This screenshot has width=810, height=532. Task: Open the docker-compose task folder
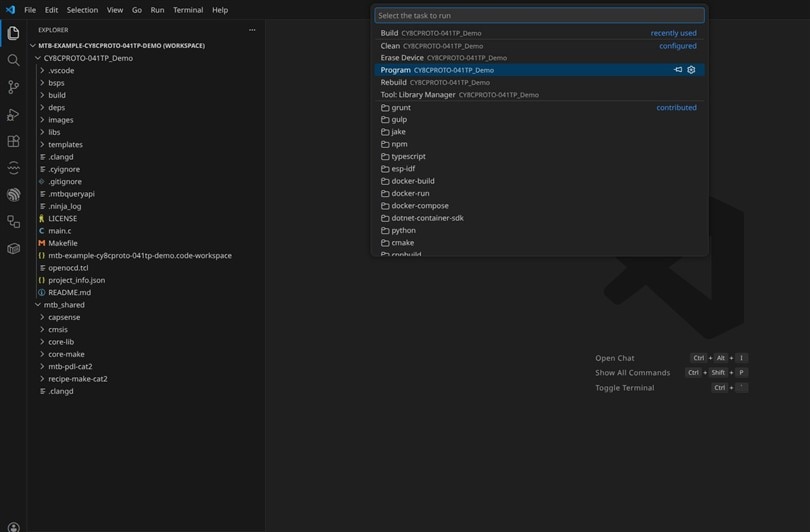point(539,206)
